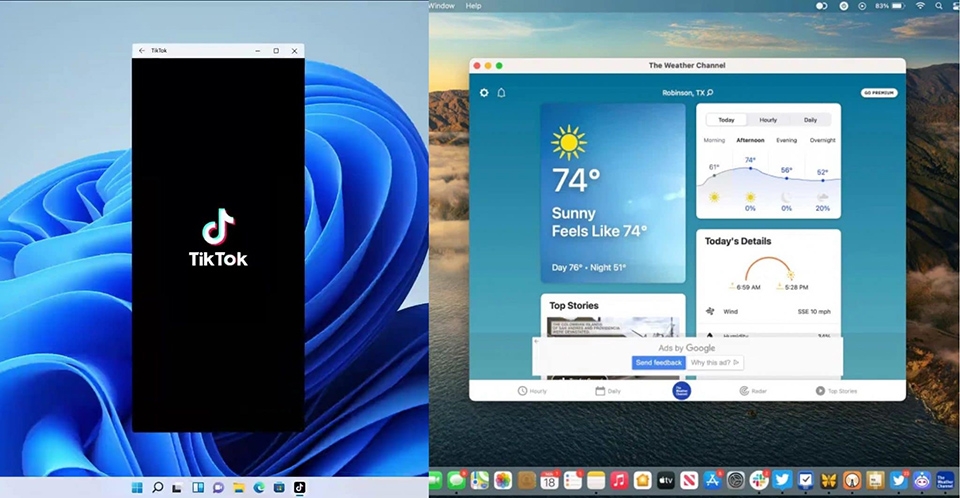The image size is (960, 498).
Task: Click the Why this ad? button
Action: (714, 363)
